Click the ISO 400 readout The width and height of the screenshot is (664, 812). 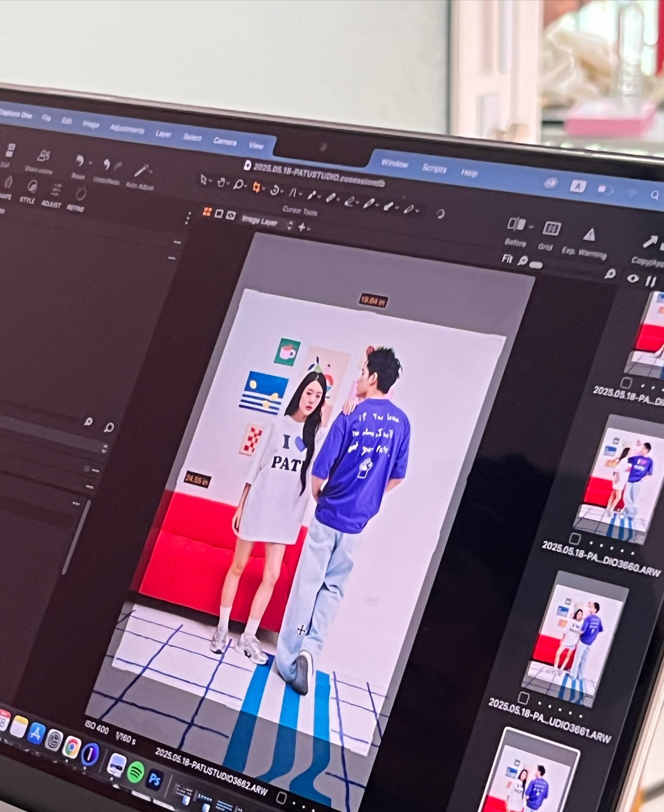pos(96,727)
